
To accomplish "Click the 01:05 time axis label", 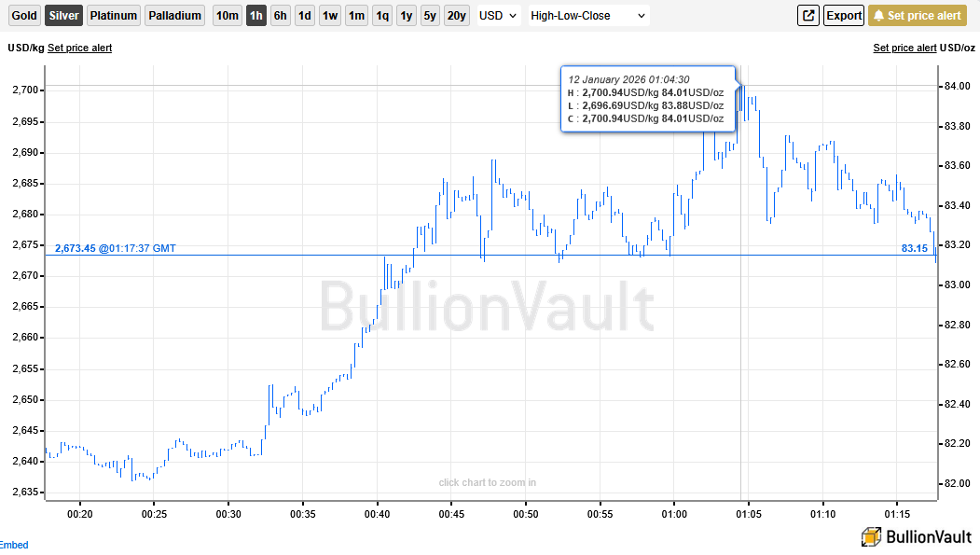I will pos(749,514).
